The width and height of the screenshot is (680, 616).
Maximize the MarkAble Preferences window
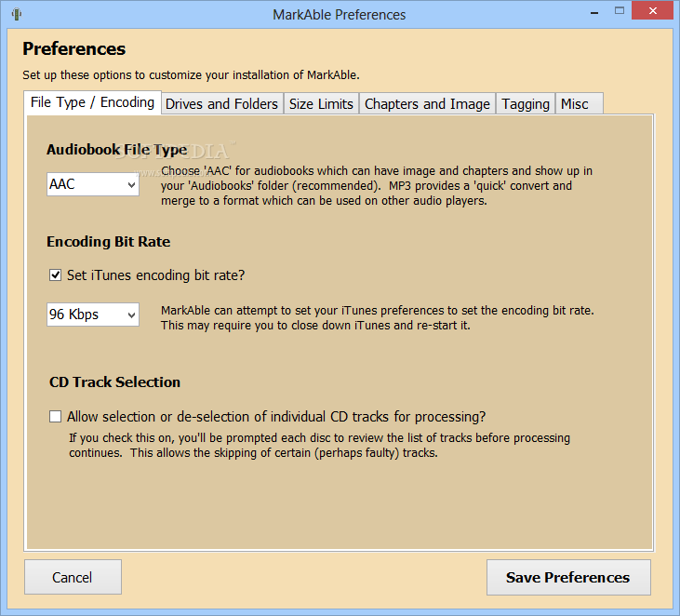tap(620, 11)
